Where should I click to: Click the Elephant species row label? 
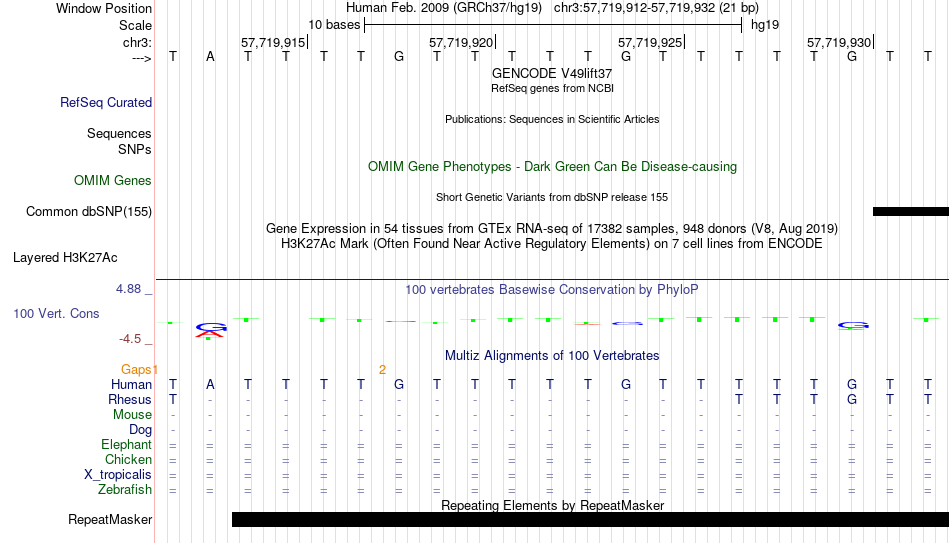[x=126, y=445]
